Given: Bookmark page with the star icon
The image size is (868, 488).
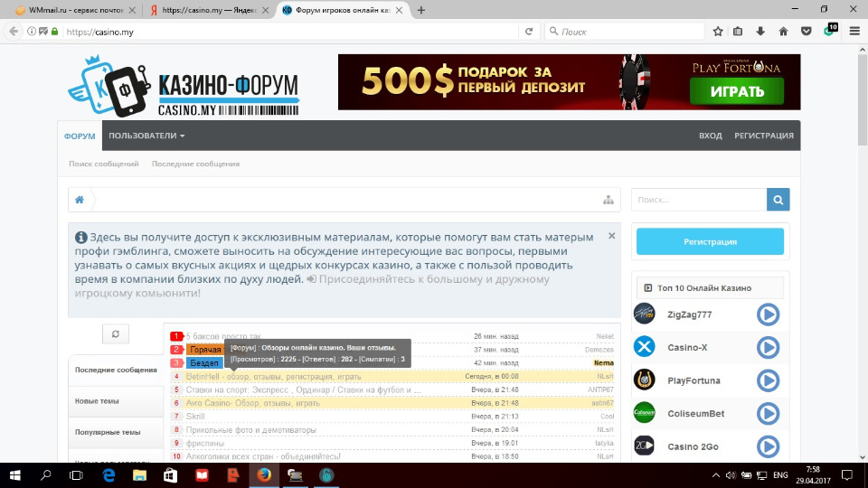Looking at the screenshot, I should tap(718, 32).
